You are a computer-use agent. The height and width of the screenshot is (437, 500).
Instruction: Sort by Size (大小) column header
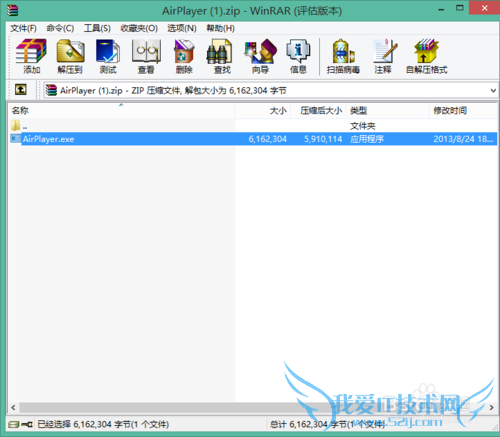tap(263, 110)
